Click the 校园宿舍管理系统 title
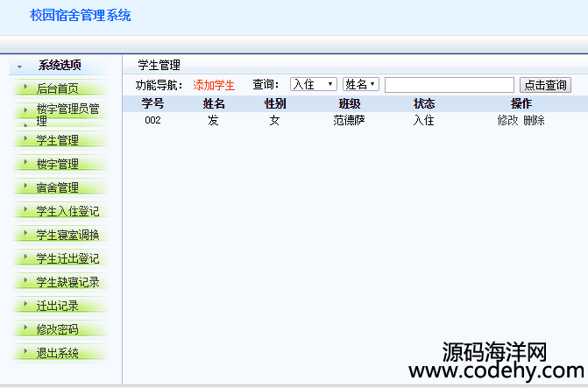 click(81, 16)
